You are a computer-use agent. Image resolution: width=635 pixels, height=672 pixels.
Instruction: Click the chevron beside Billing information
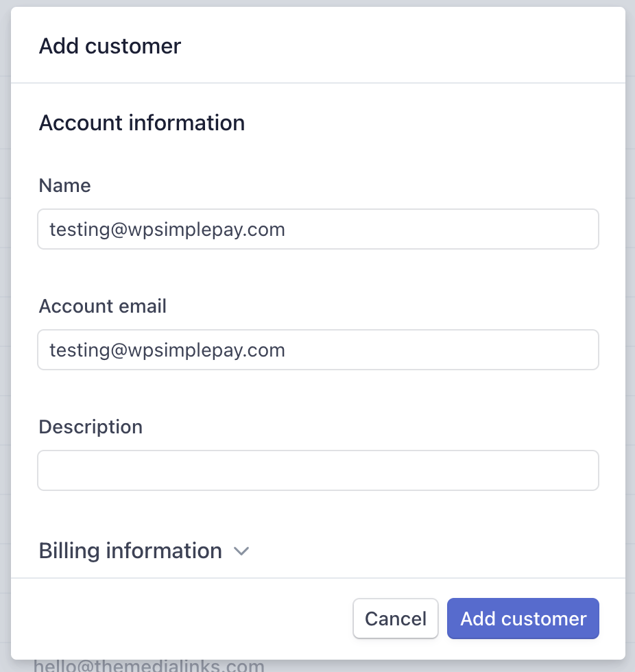pos(241,551)
